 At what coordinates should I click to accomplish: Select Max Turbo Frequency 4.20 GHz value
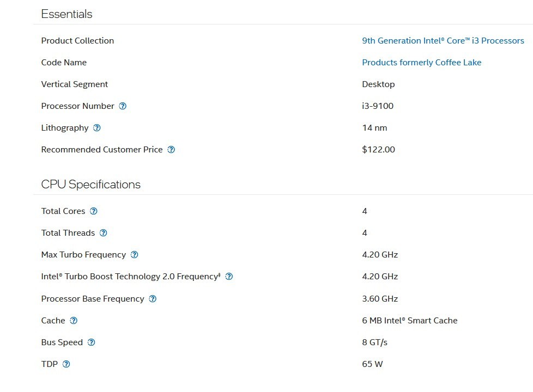click(380, 254)
